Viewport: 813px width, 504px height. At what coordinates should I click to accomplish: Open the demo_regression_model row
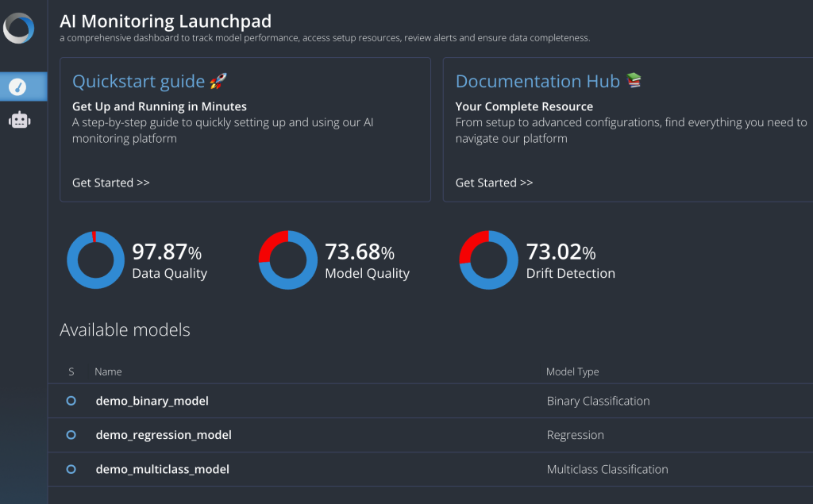click(x=430, y=435)
